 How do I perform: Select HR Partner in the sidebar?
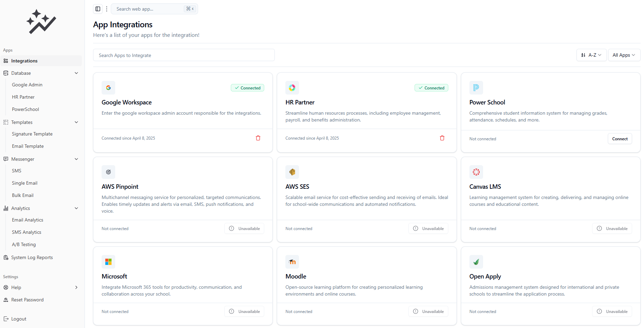pos(23,97)
